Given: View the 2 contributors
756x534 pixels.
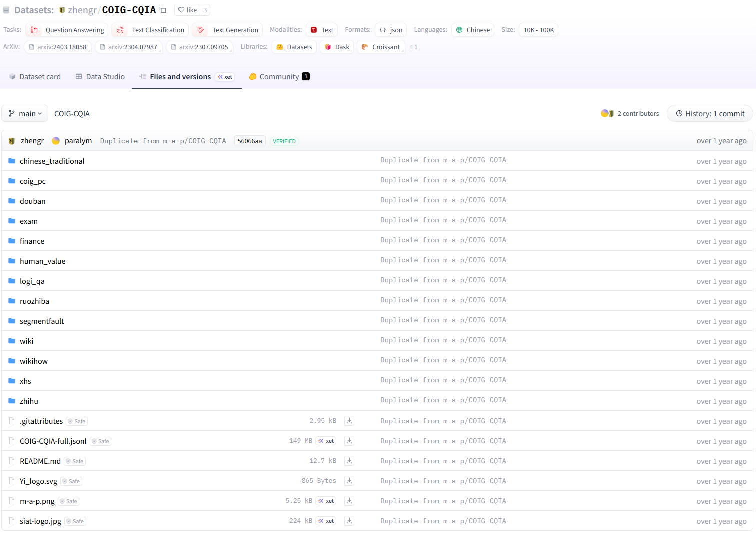Looking at the screenshot, I should (x=630, y=113).
